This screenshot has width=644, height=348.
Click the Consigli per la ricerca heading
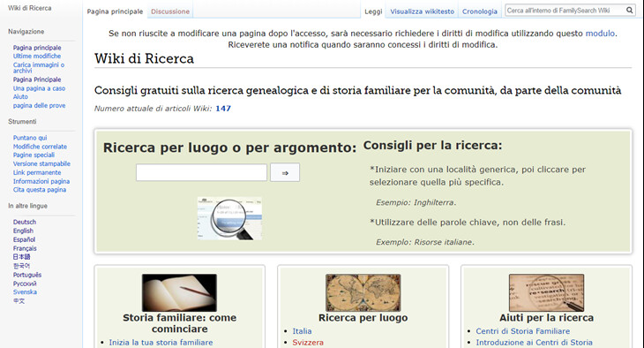pos(432,146)
